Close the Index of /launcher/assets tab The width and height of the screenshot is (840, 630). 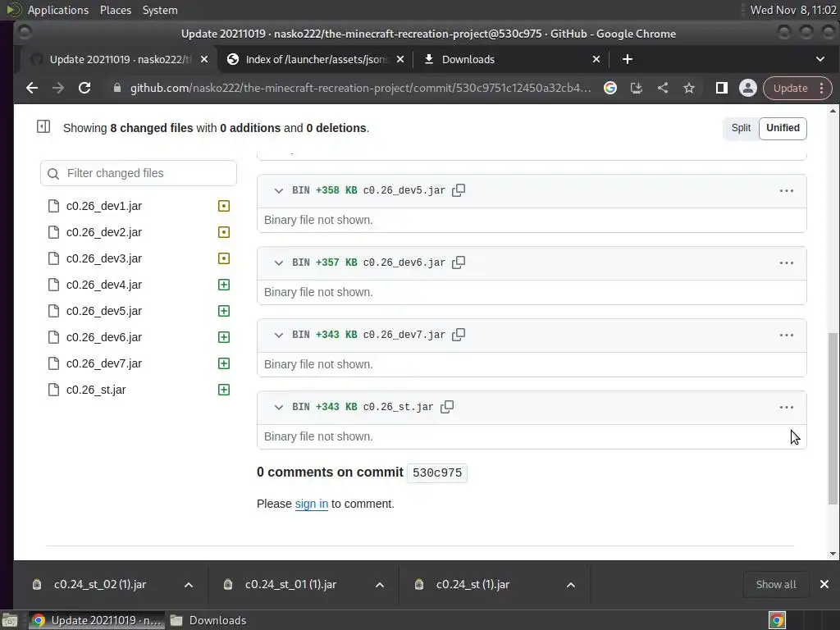pyautogui.click(x=400, y=59)
